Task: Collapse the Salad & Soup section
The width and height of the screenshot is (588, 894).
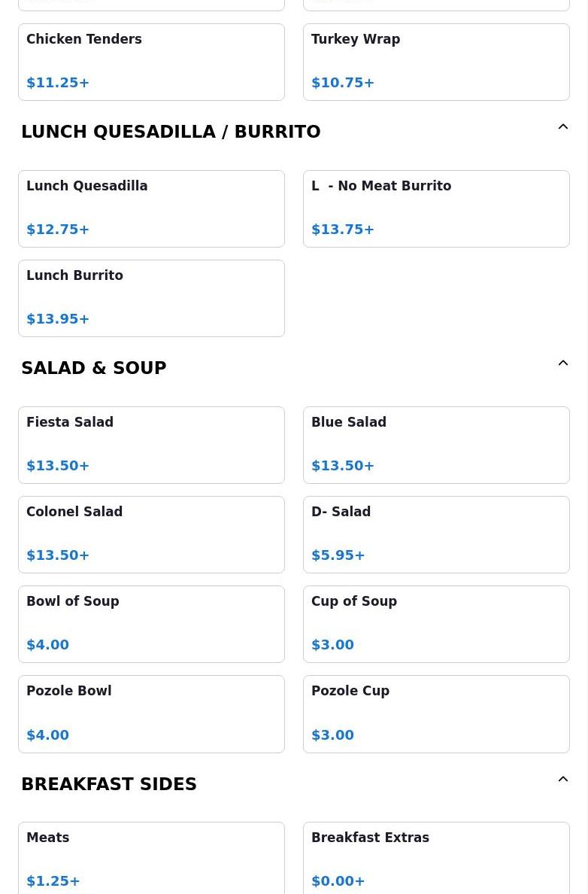Action: 562,363
